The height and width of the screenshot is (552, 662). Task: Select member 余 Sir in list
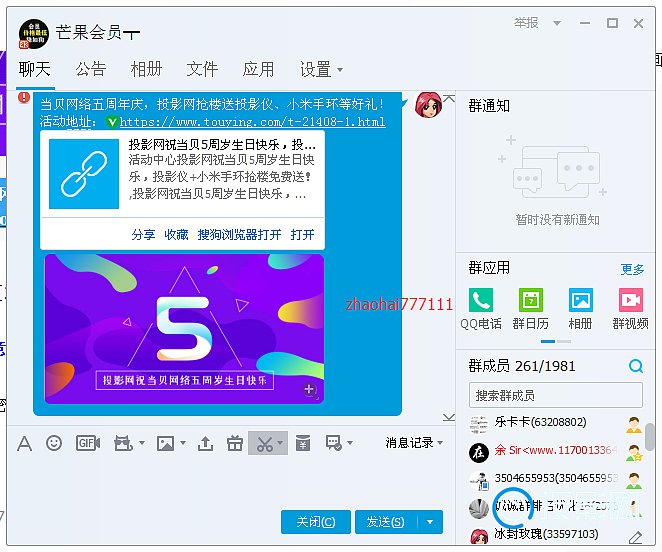[x=556, y=452]
